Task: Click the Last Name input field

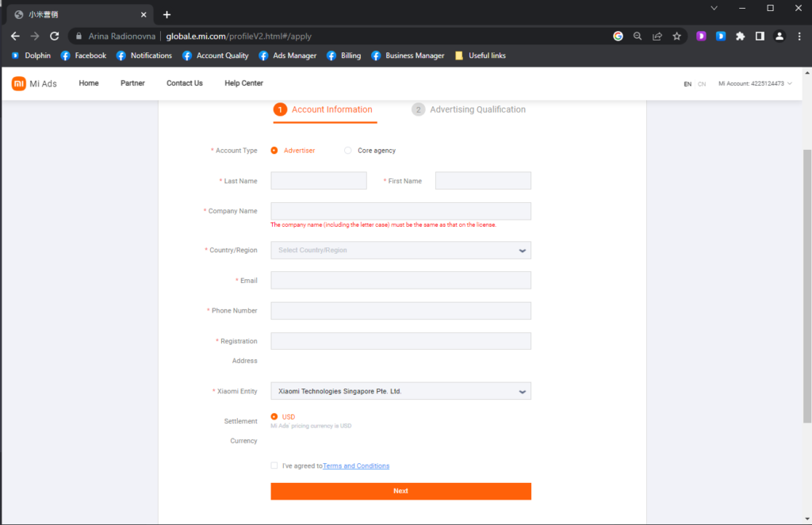Action: coord(319,181)
